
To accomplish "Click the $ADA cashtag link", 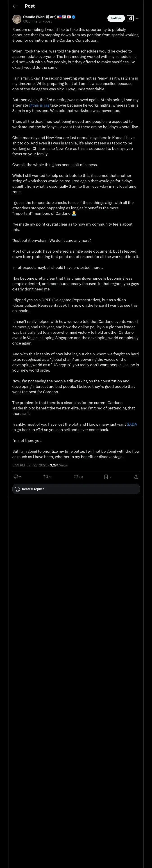I will [x=132, y=424].
